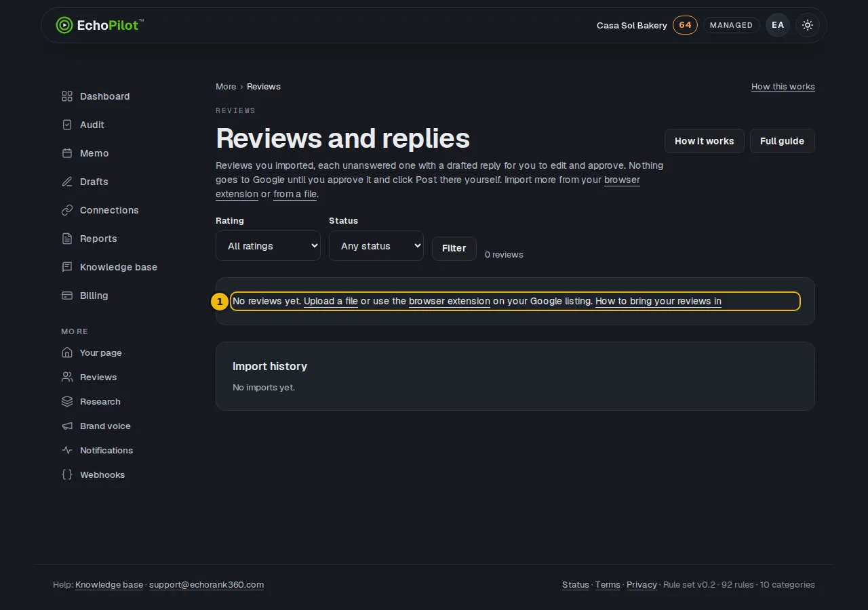868x610 pixels.
Task: Click the Your page home icon
Action: (67, 352)
